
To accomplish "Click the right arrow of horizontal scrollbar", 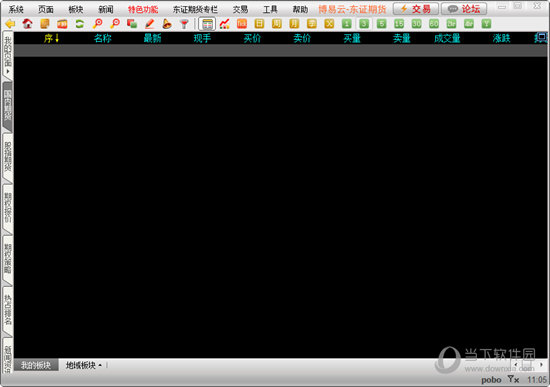I will (x=541, y=365).
